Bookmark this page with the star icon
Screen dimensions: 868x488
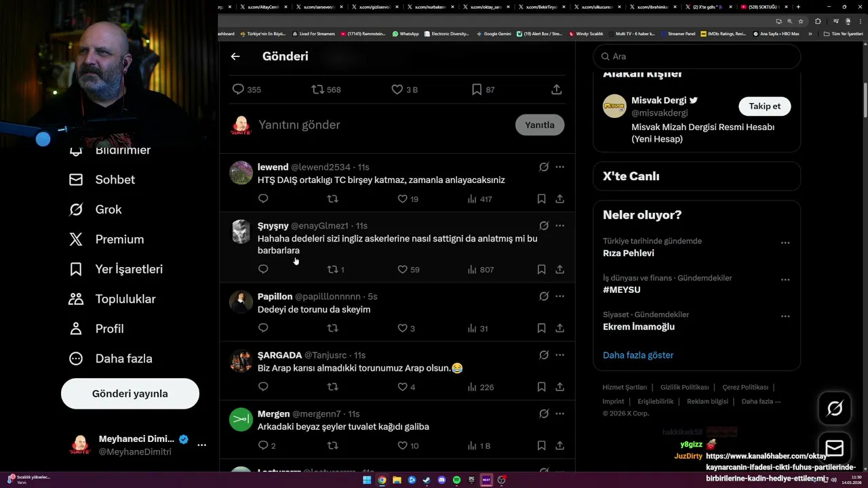click(x=800, y=21)
